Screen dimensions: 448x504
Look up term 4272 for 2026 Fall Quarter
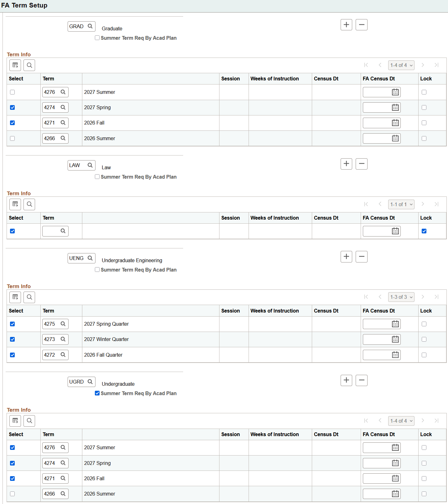pos(63,355)
